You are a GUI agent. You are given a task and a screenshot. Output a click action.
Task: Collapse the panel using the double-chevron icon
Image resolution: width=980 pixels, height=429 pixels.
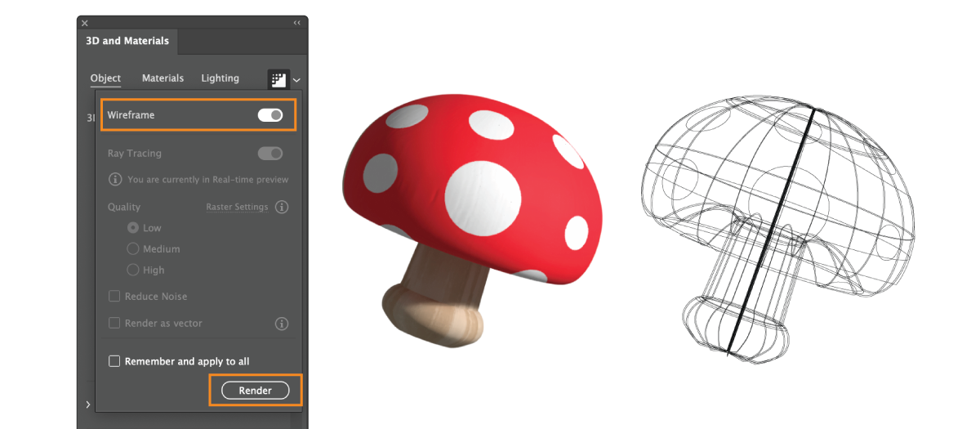point(296,23)
